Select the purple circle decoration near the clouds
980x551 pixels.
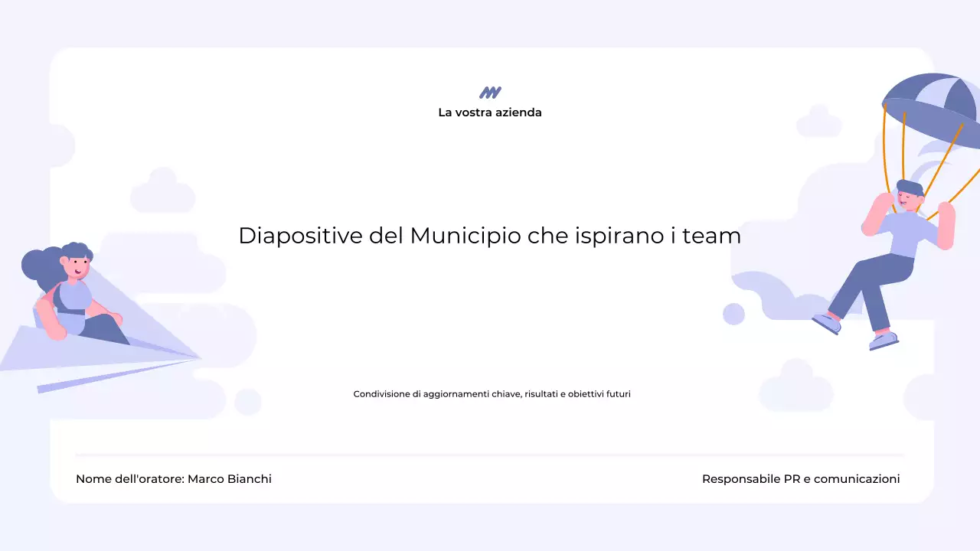733,315
